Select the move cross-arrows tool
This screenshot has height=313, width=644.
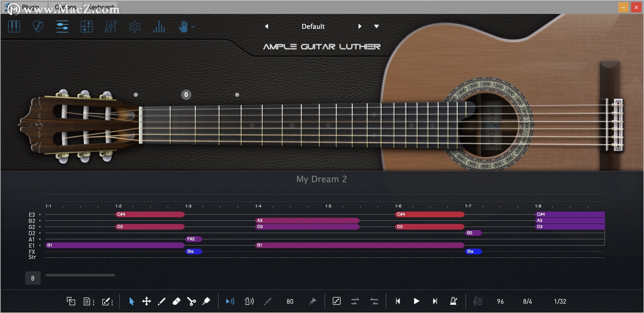click(x=147, y=301)
